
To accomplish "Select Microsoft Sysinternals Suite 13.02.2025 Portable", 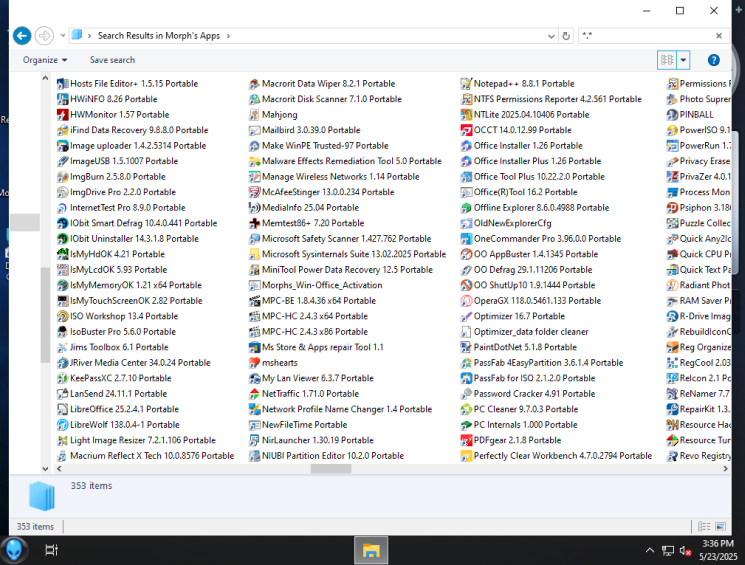I will [348, 254].
